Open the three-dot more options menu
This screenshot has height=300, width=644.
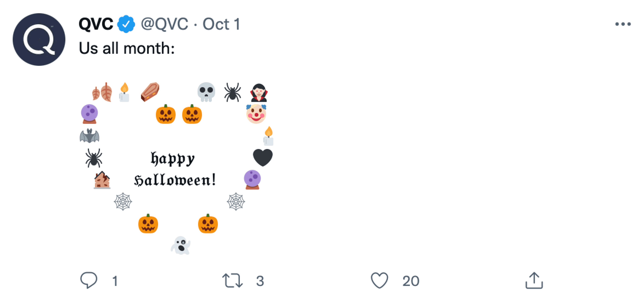pos(623,24)
